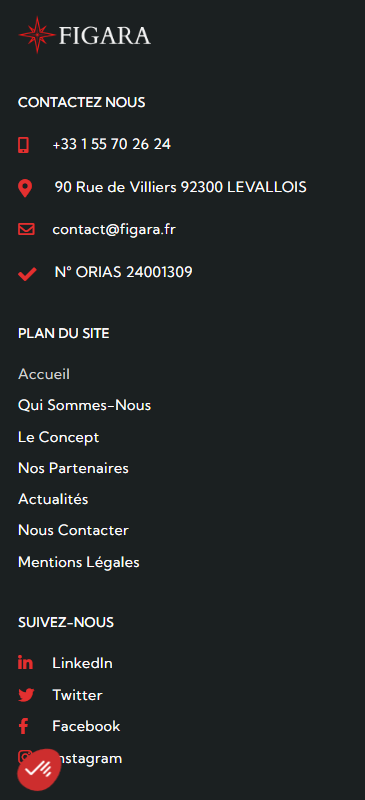Viewport: 365px width, 800px height.
Task: Click the red map pin icon
Action: (25, 188)
